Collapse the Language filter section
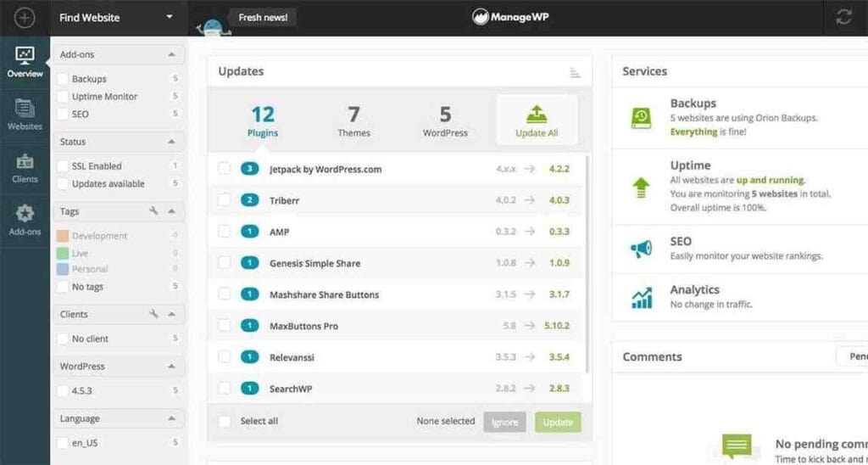 171,418
